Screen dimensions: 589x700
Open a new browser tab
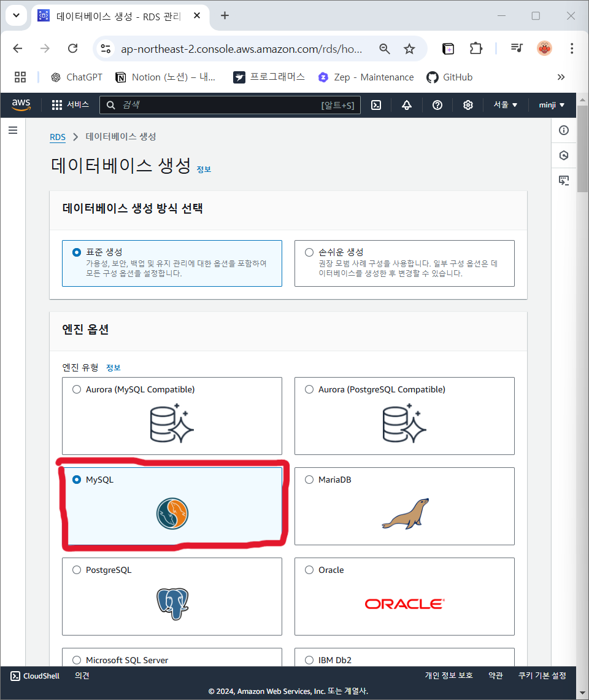(x=225, y=15)
